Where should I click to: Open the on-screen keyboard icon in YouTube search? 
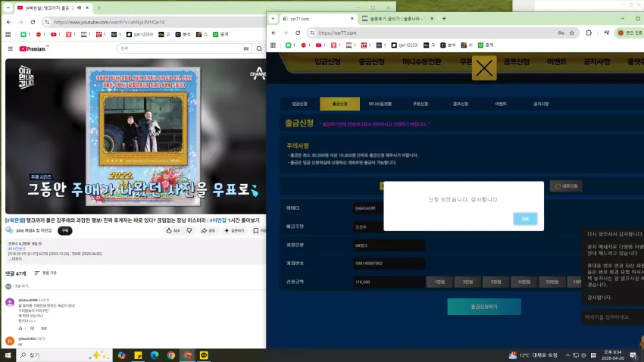tap(246, 48)
